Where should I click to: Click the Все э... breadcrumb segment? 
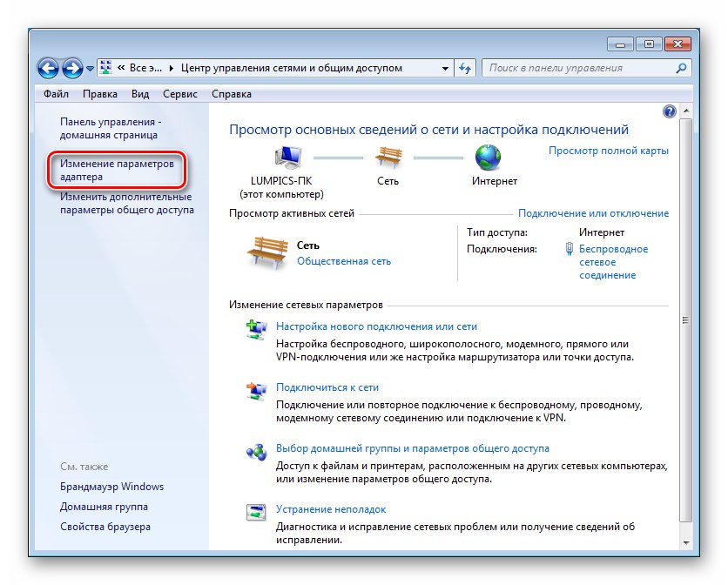click(145, 68)
